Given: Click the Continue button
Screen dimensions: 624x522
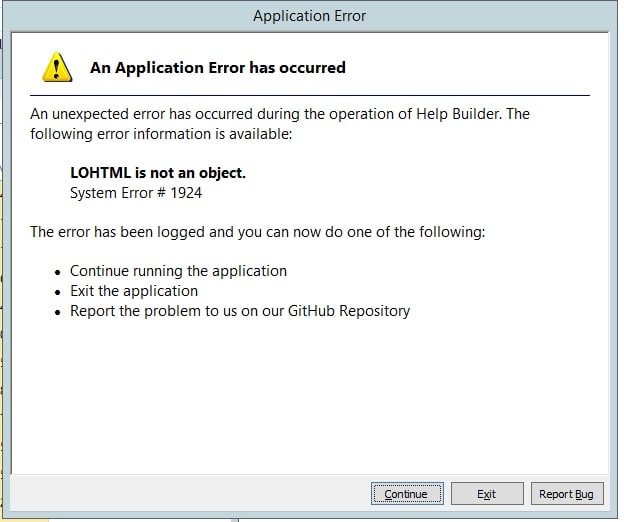Looking at the screenshot, I should click(x=407, y=494).
